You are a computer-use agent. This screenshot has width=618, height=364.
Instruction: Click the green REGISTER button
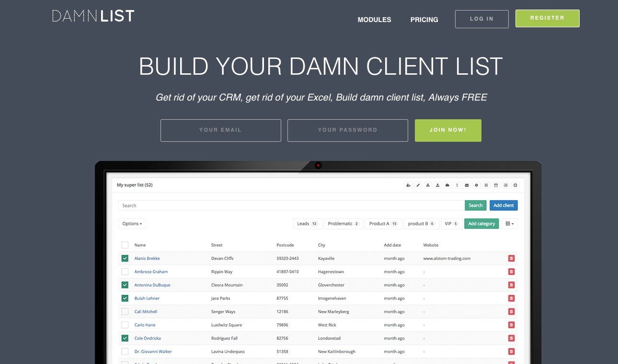click(x=548, y=18)
